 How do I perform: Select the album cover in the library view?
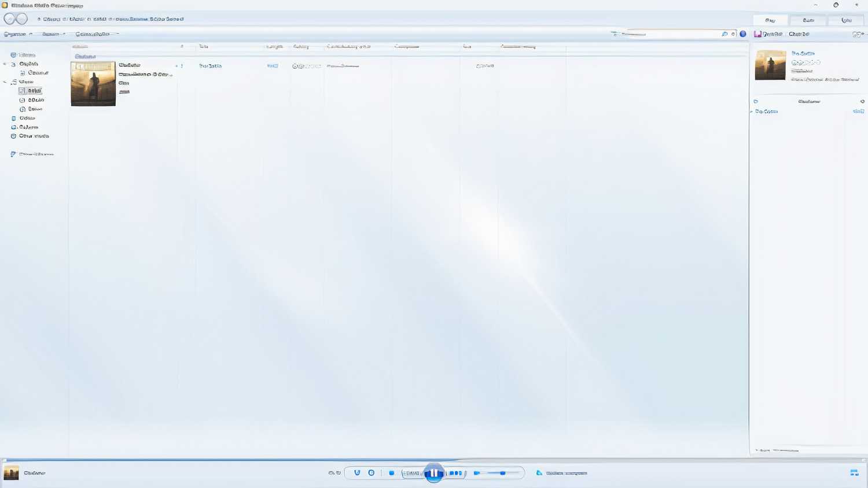pyautogui.click(x=93, y=84)
